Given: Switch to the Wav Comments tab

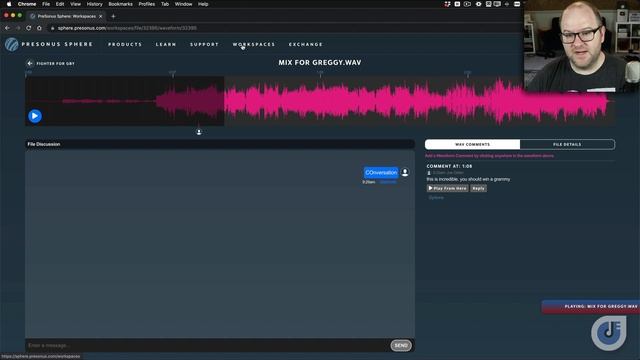Looking at the screenshot, I should pyautogui.click(x=472, y=144).
